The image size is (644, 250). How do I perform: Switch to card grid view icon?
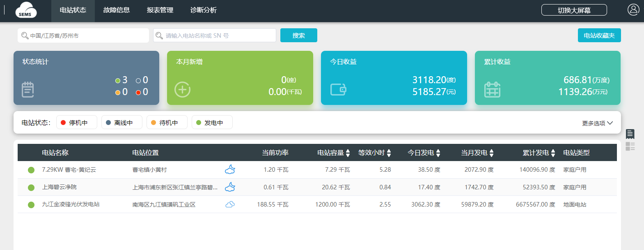tap(630, 146)
